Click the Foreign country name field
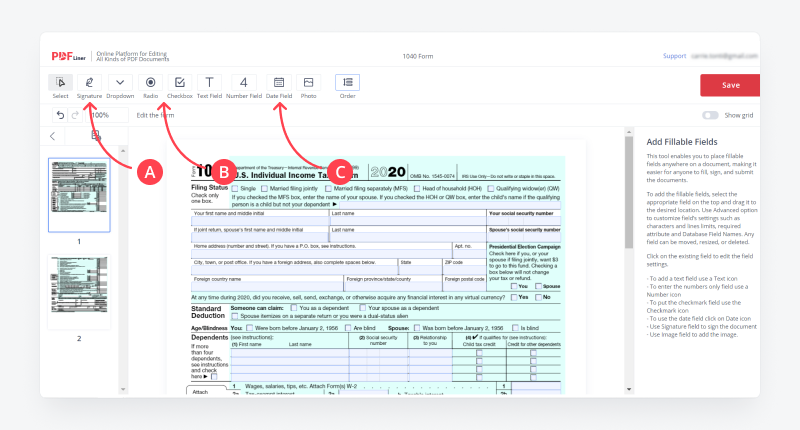This screenshot has width=800, height=430. [x=267, y=287]
